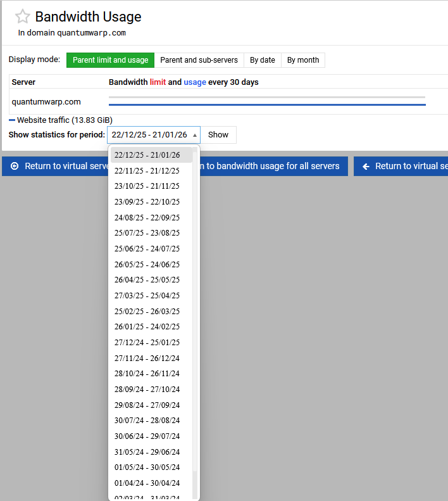Click the favorite star icon beside Bandwidth Usage
The width and height of the screenshot is (448, 501).
click(x=22, y=17)
